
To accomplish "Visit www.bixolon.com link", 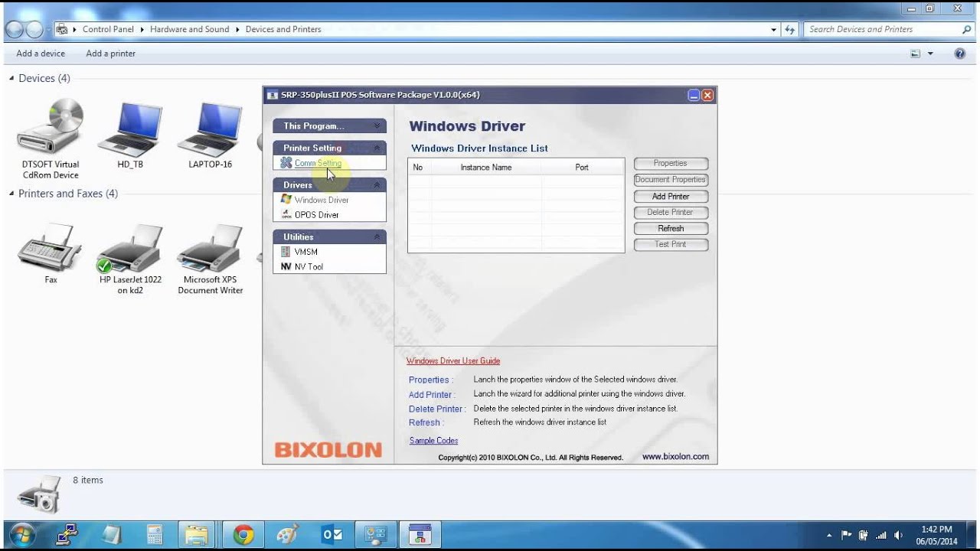I will [675, 457].
